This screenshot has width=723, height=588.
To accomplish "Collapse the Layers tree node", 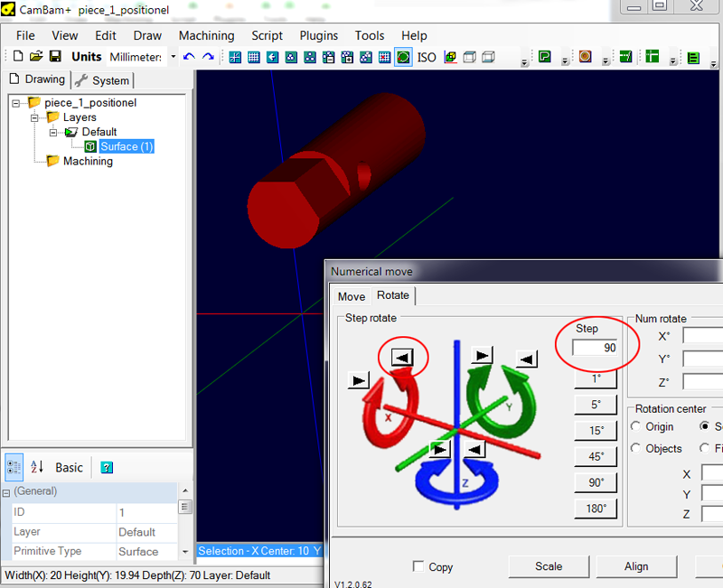I will [34, 118].
